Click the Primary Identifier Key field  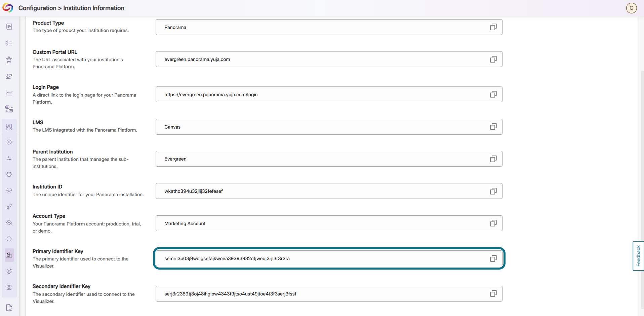click(329, 258)
